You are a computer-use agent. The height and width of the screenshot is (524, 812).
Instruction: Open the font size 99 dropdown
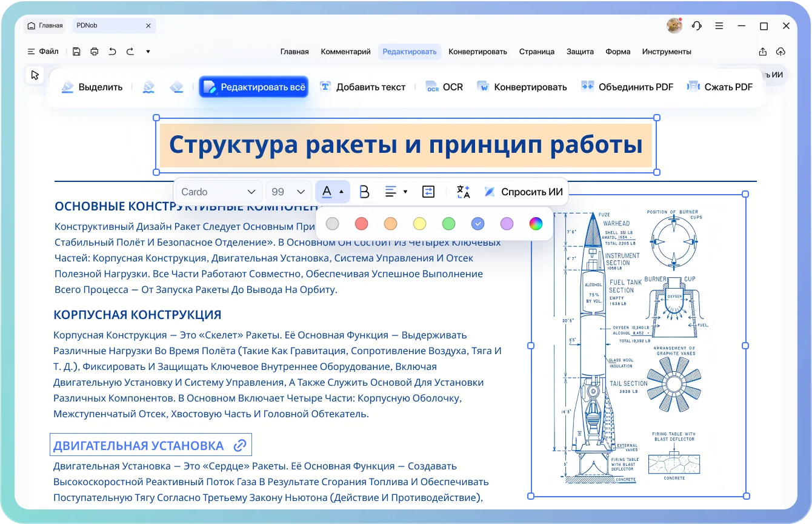[288, 192]
